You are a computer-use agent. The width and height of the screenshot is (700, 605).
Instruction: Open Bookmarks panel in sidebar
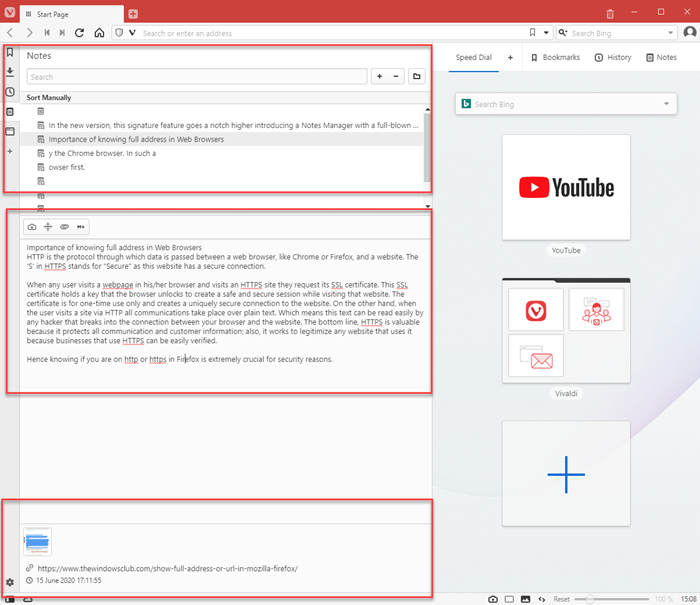(10, 53)
